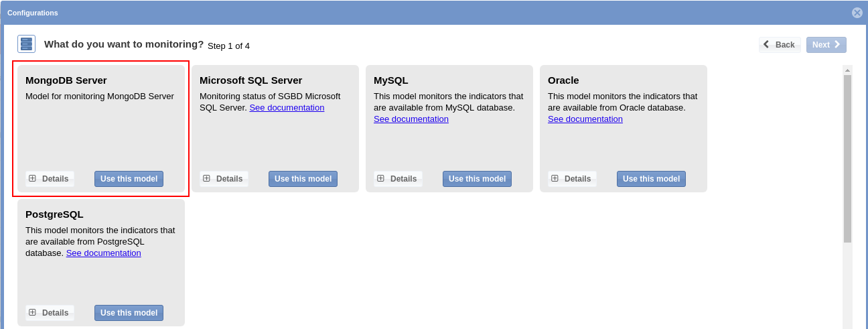Open Oracle See documentation link

[x=585, y=119]
